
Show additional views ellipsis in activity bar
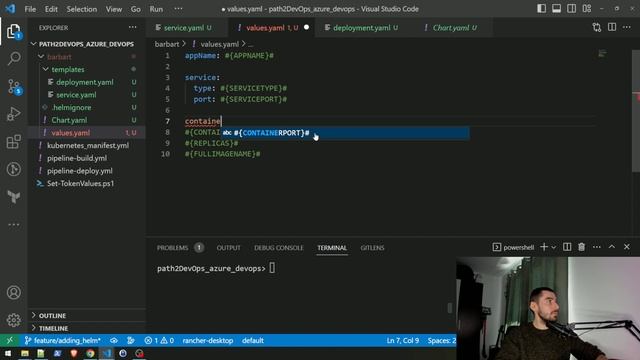click(14, 224)
